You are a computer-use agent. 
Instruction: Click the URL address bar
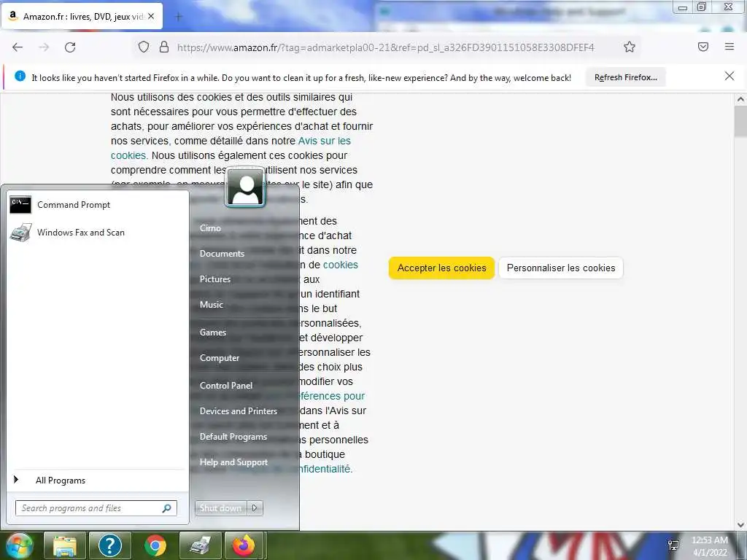tap(386, 47)
